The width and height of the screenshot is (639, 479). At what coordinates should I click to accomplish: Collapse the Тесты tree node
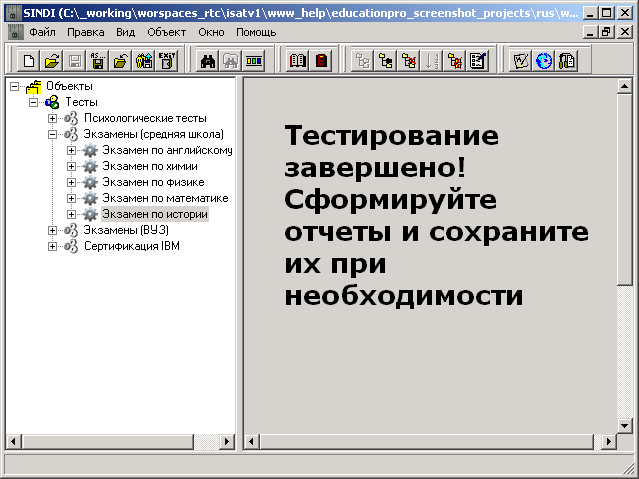coord(34,102)
